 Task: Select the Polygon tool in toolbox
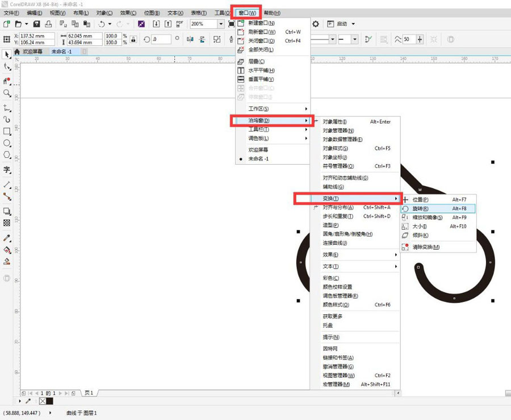(x=7, y=155)
